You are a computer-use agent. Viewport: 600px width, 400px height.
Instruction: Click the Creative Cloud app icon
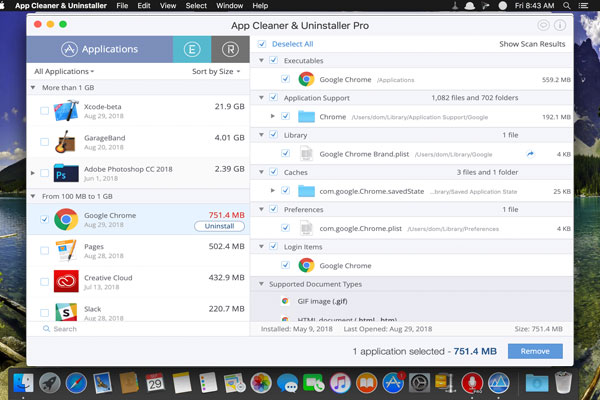[x=68, y=283]
